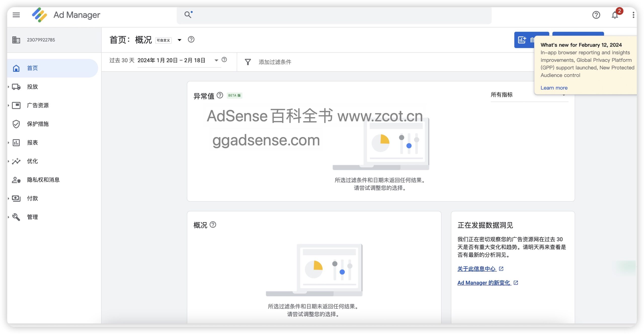Open notifications bell with 2 alerts
Screen dimensions: 644x334
615,15
